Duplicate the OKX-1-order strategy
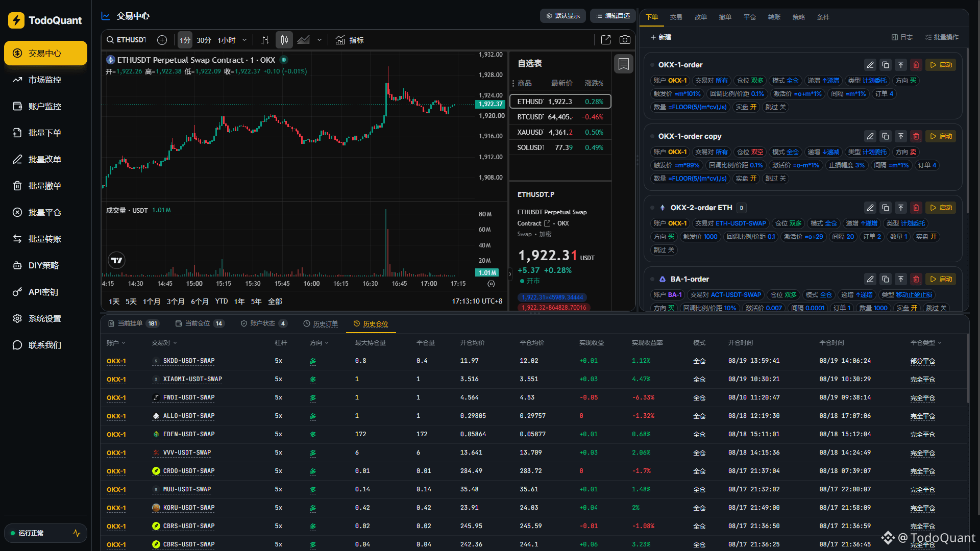 click(886, 65)
